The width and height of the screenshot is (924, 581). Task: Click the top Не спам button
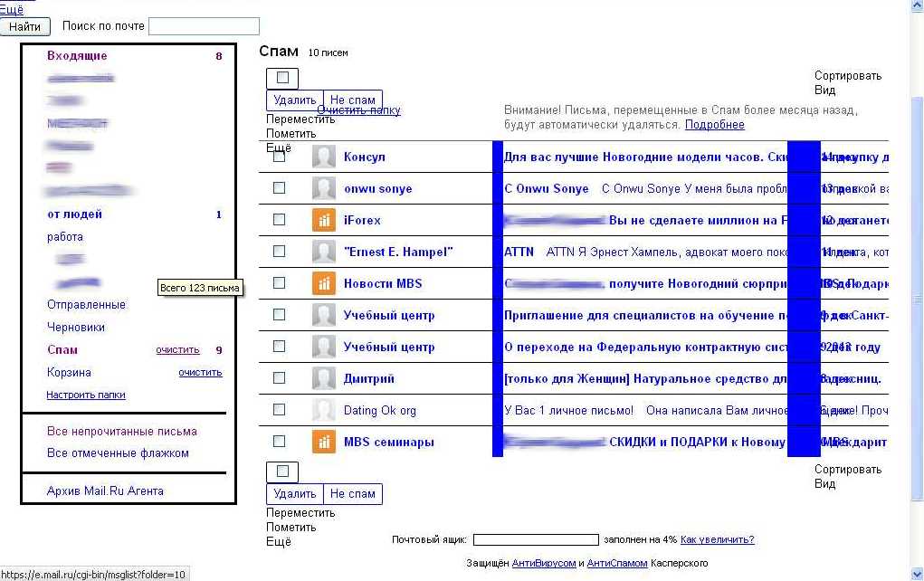pos(353,100)
